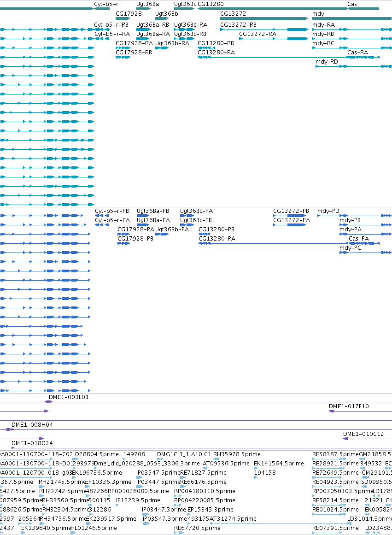Select the Cyt-b5-r gene label
This screenshot has height=535, width=392.
click(106, 4)
